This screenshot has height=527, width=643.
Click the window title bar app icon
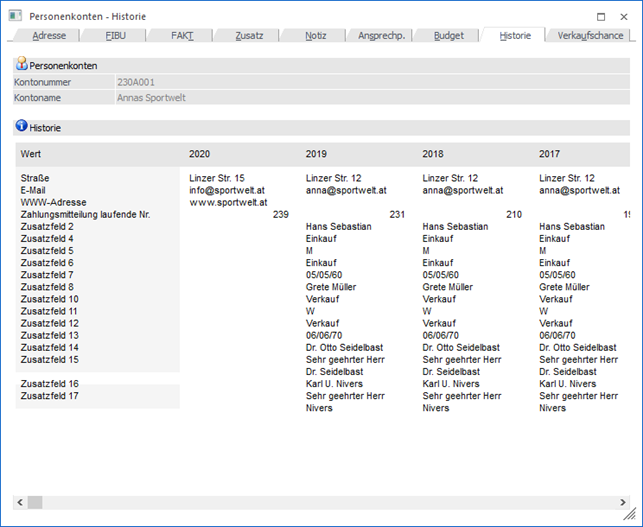pyautogui.click(x=14, y=16)
